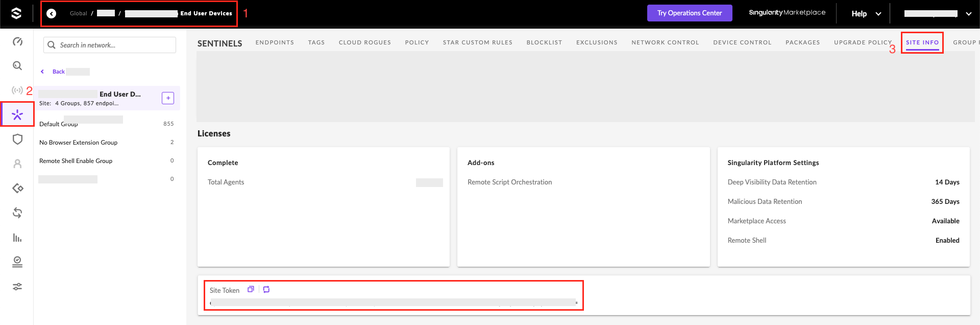Click Try Operations Center button
The width and height of the screenshot is (980, 325).
(690, 13)
